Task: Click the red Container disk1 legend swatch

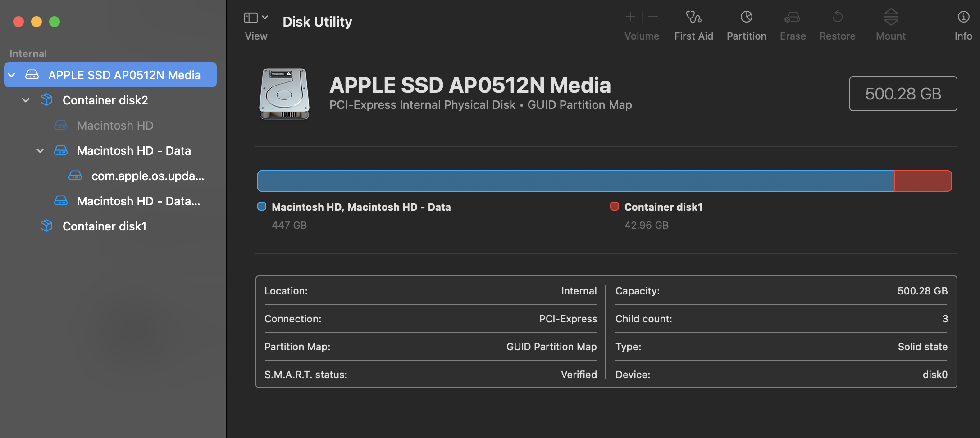Action: (x=615, y=207)
